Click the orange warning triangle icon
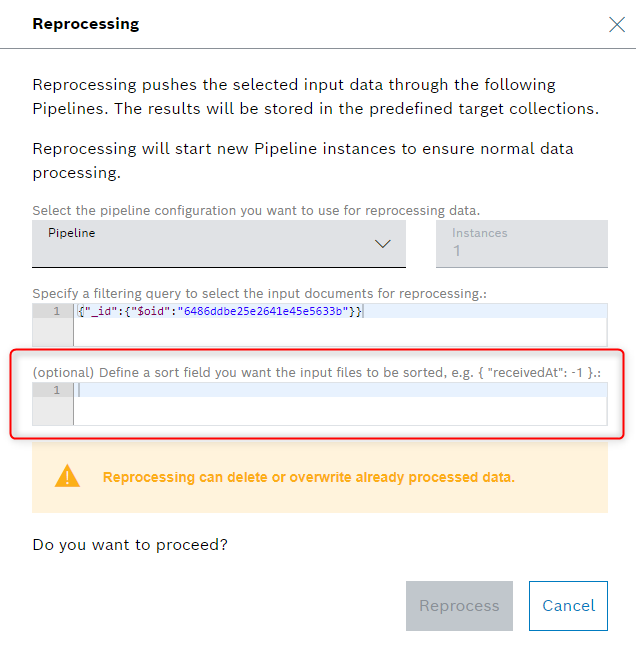This screenshot has width=636, height=654. [x=67, y=477]
